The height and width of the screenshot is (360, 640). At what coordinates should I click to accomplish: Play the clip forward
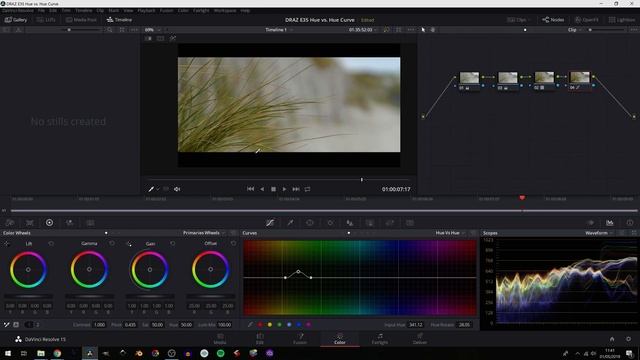click(x=284, y=189)
